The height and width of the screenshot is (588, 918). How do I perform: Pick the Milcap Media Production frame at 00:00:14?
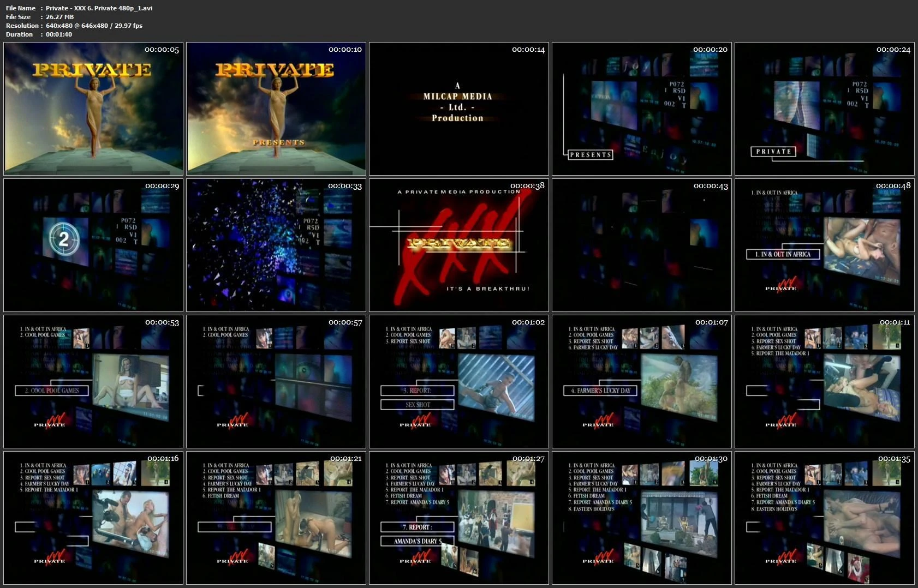pos(459,109)
